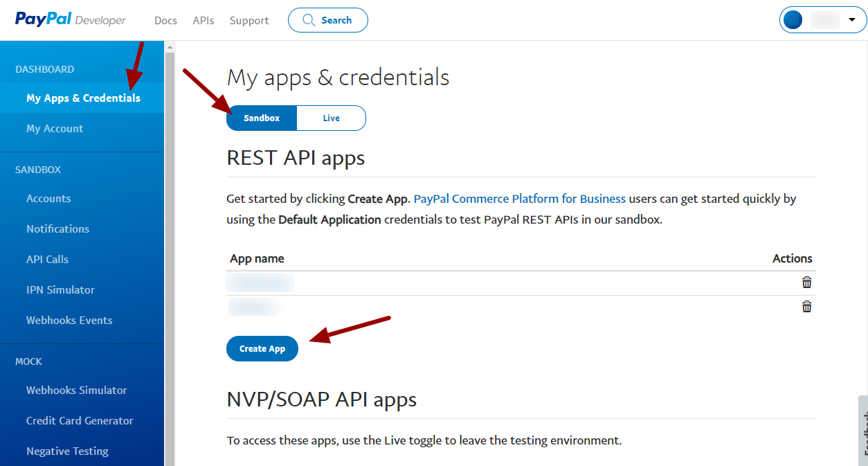This screenshot has height=466, width=868.
Task: Switch to Sandbox environment
Action: (262, 118)
